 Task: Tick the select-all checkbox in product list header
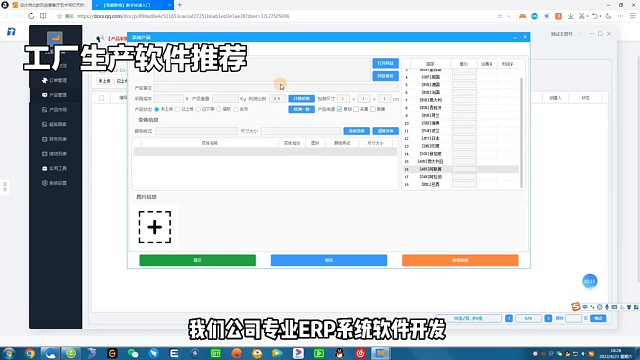(x=102, y=98)
